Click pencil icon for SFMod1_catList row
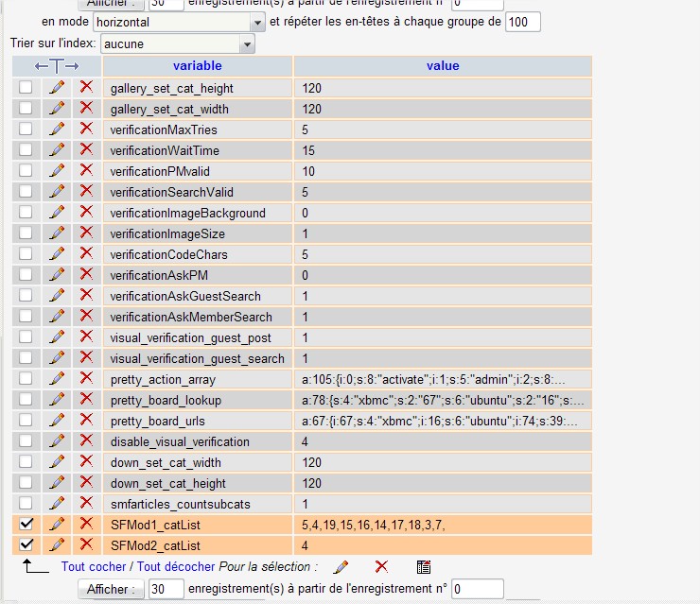This screenshot has width=700, height=604. (x=57, y=524)
